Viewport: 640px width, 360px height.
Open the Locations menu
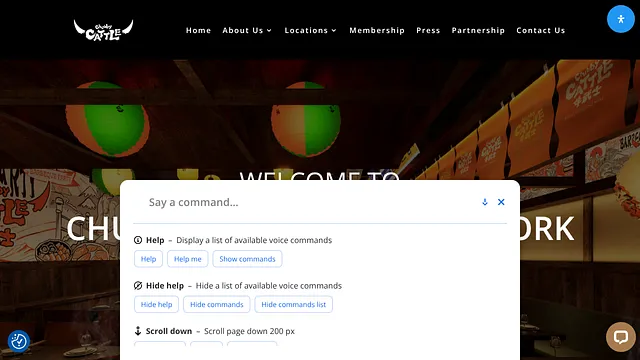click(306, 30)
